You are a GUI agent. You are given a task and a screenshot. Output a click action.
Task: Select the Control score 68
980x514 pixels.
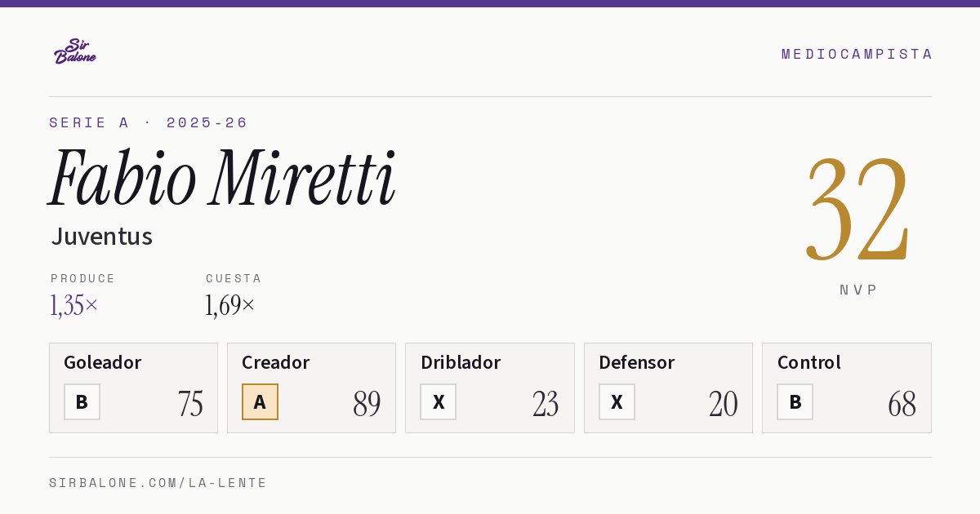tap(902, 404)
